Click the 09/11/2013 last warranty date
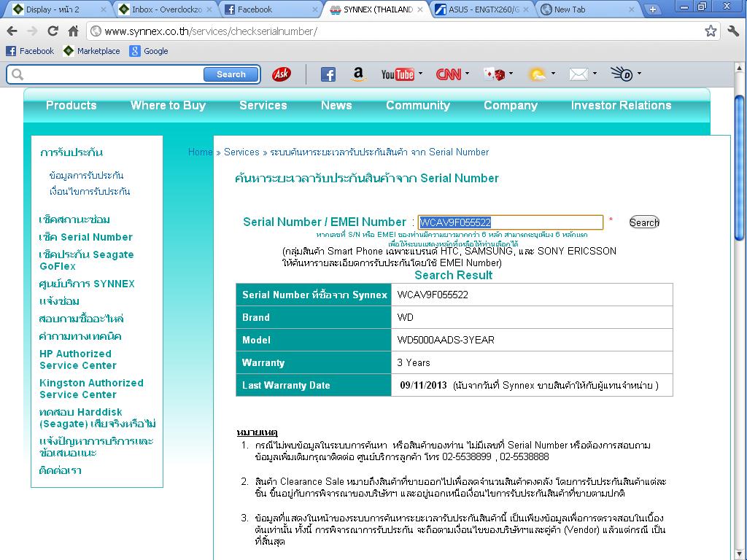Image resolution: width=747 pixels, height=560 pixels. [423, 385]
